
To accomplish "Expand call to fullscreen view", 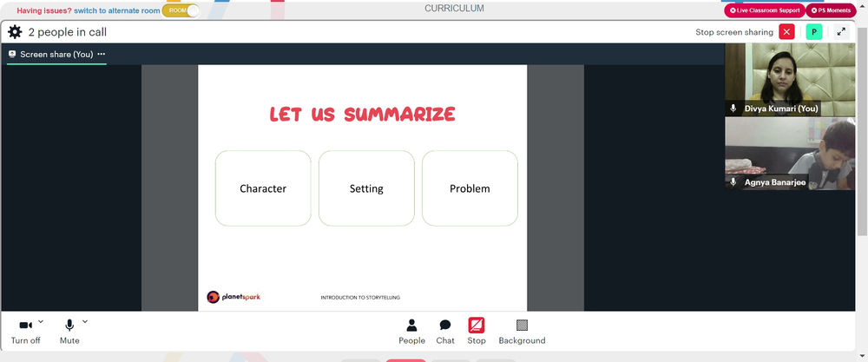I will click(841, 32).
